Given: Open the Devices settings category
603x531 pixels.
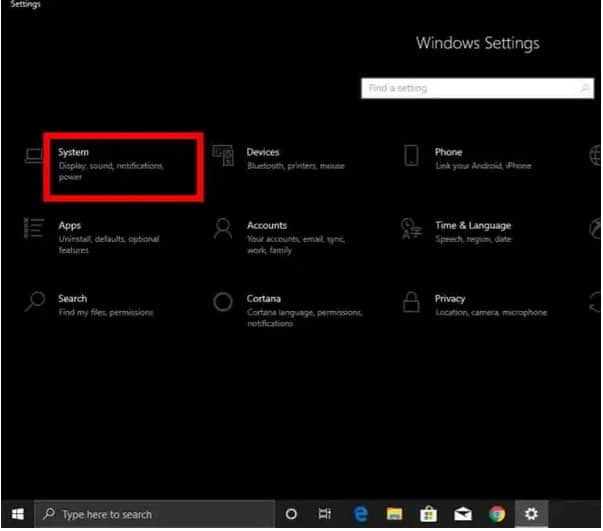Looking at the screenshot, I should [263, 152].
